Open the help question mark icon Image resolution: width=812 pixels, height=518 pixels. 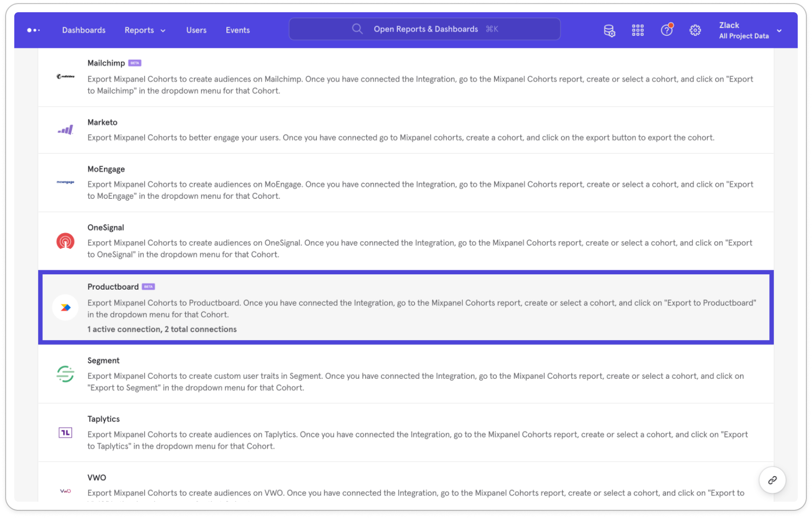click(667, 30)
